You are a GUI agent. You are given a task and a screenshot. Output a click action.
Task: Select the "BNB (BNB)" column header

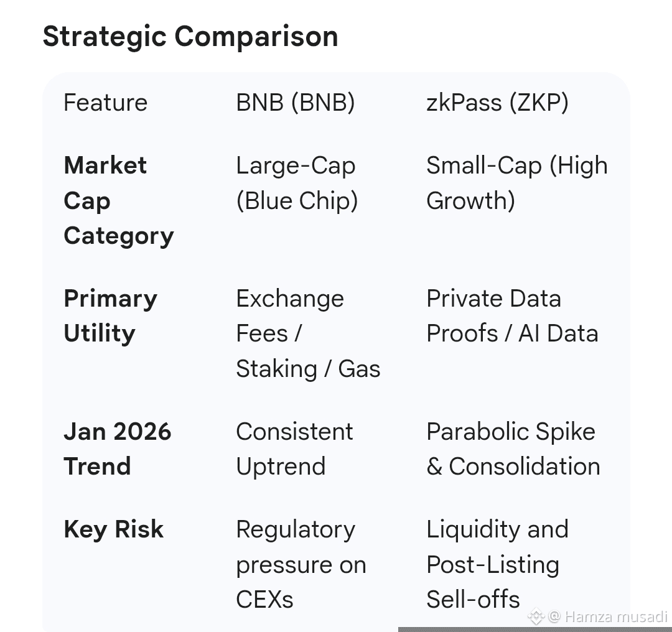pos(296,103)
